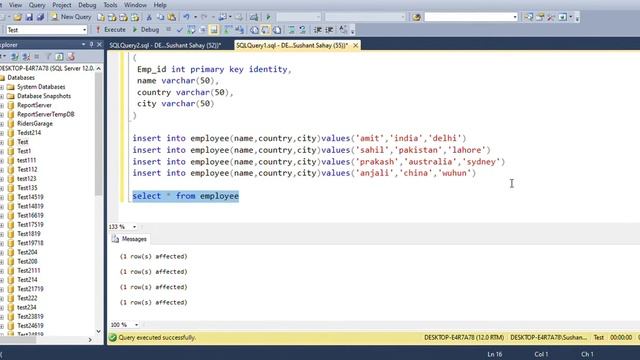The width and height of the screenshot is (640, 360).
Task: Open the editor zoom 133 % dropdown
Action: [x=134, y=227]
